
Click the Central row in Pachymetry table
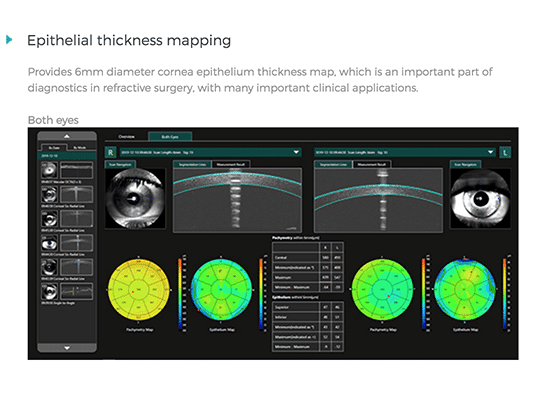coord(308,257)
